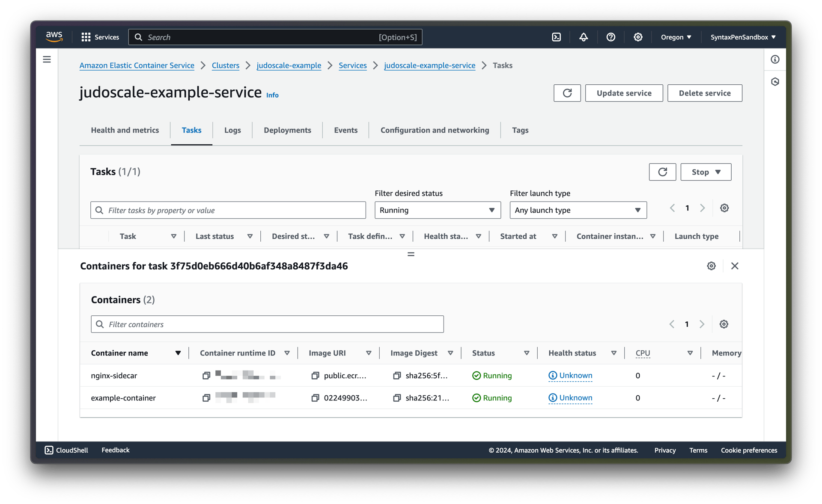Click the Update service button

[624, 93]
